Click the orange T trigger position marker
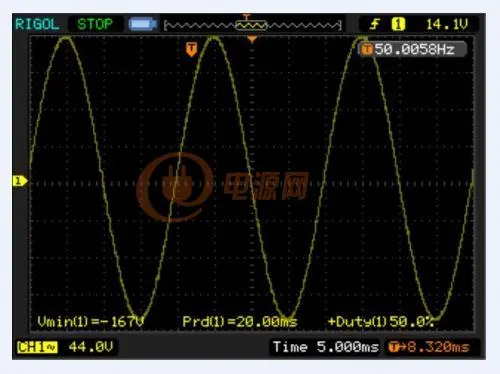This screenshot has width=500, height=374. point(191,49)
